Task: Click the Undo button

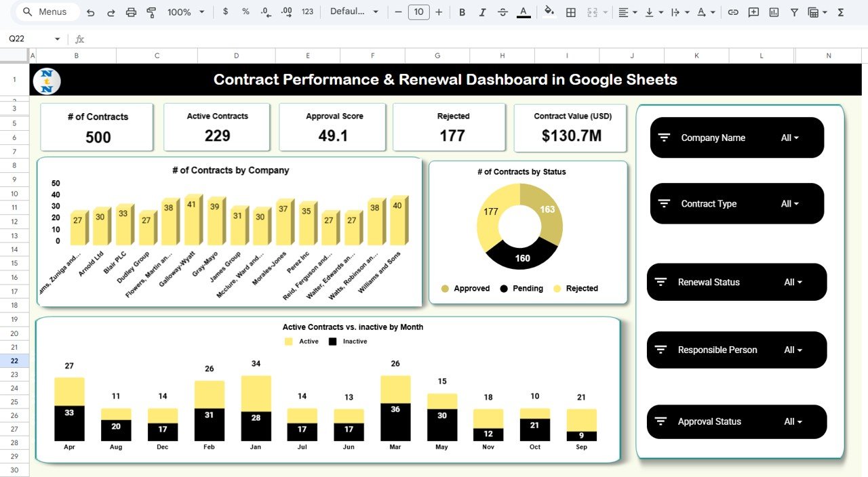Action: pos(92,12)
